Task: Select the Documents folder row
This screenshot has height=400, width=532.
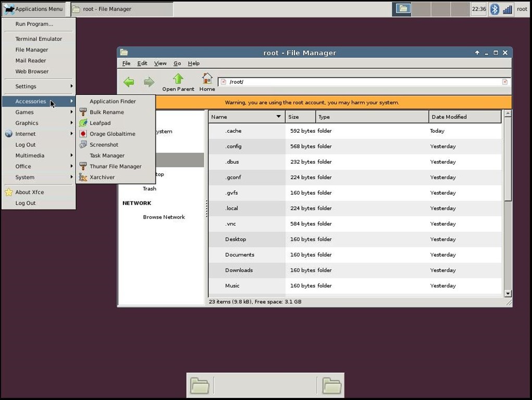Action: coord(240,255)
